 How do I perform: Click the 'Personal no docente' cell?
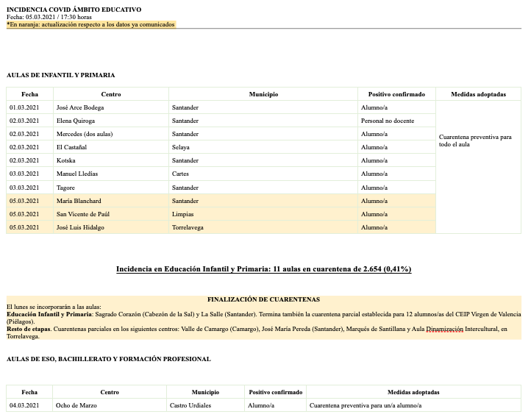388,121
